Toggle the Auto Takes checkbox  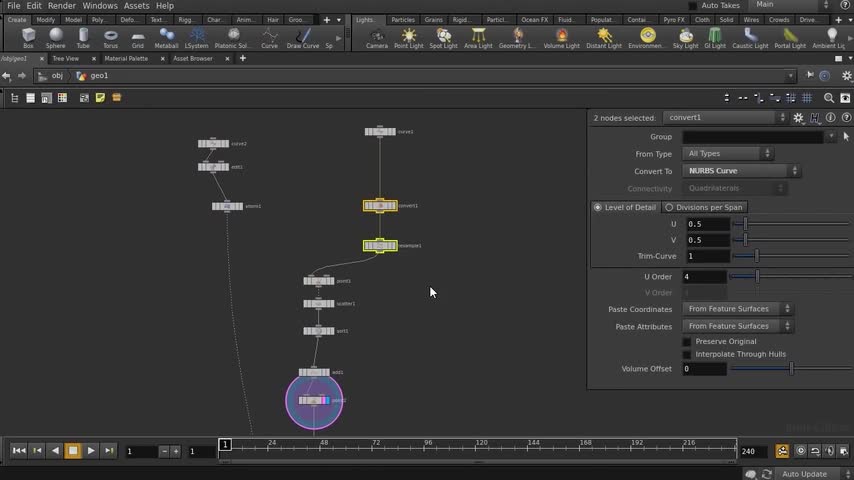pyautogui.click(x=693, y=5)
